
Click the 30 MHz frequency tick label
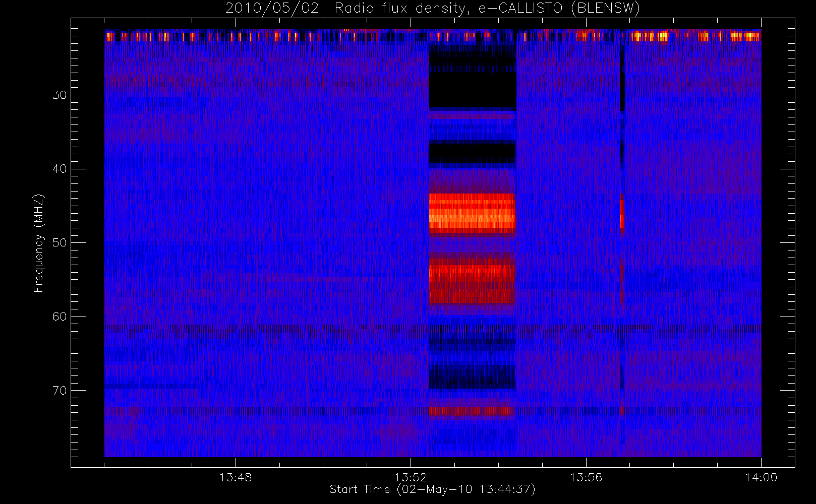pyautogui.click(x=60, y=95)
